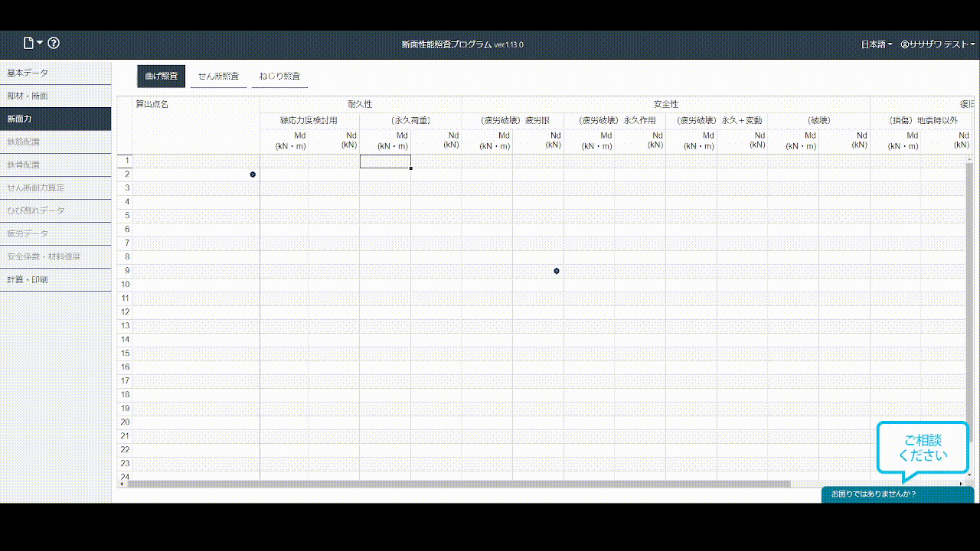The height and width of the screenshot is (551, 980).
Task: Select the highlighted 永久荷重 Md cell in row 1
Action: (x=385, y=161)
